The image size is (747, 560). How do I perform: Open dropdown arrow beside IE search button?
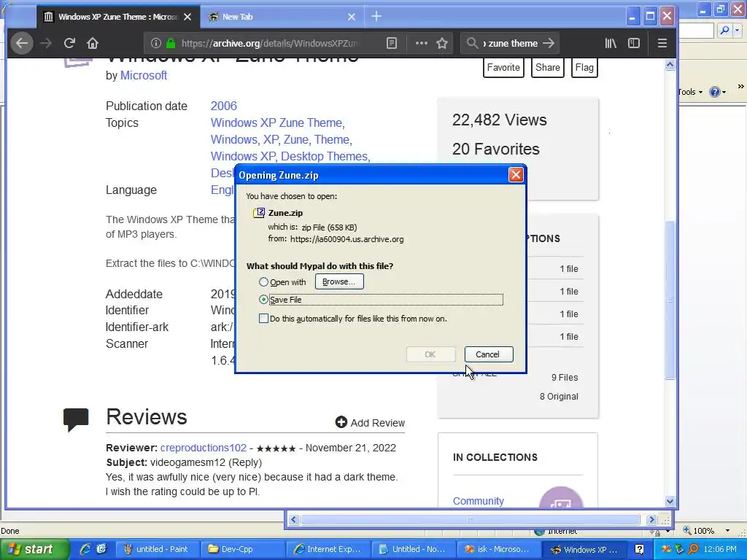(x=738, y=31)
